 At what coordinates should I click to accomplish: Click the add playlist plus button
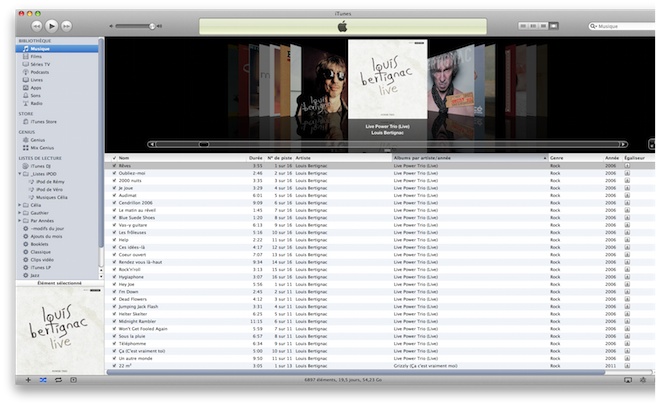[28, 380]
